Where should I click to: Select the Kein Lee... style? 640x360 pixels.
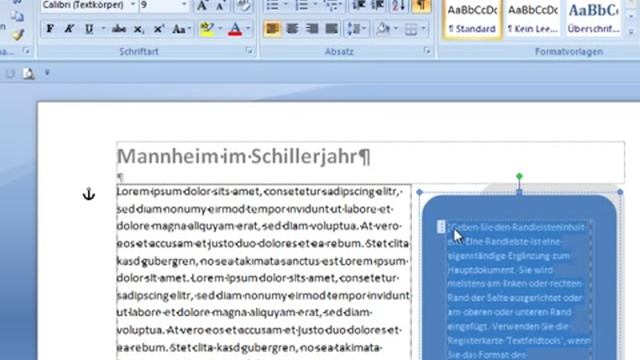click(533, 19)
